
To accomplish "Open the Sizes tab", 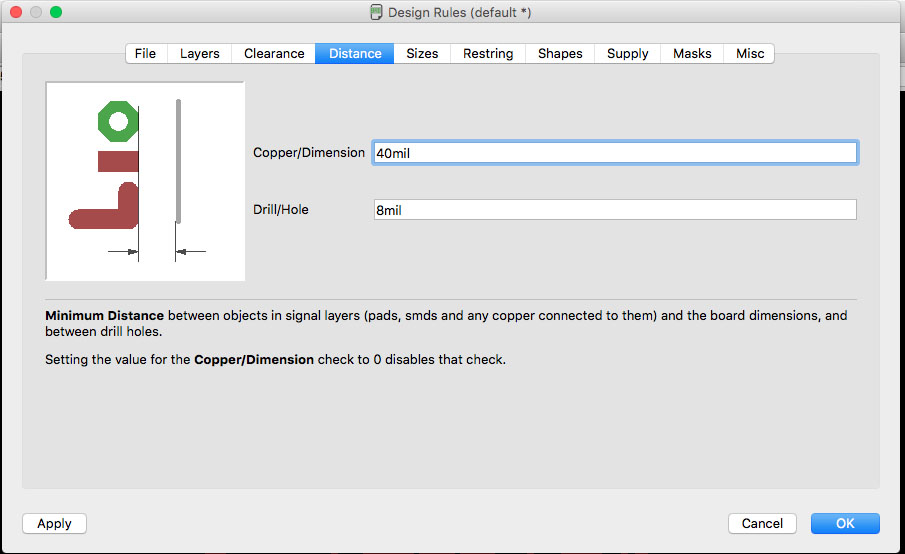I will [422, 54].
